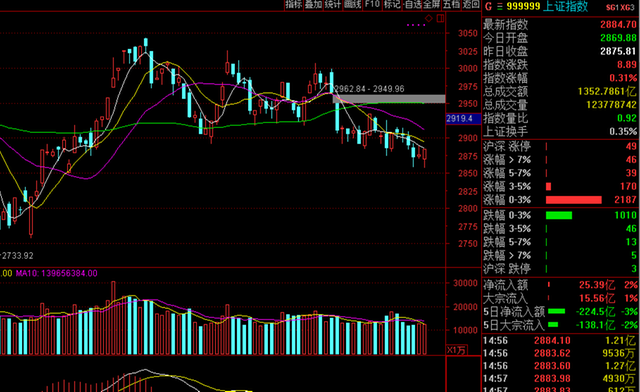The height and width of the screenshot is (392, 640).
Task: Toggle the 五档 five-level quote panel
Action: pyautogui.click(x=451, y=4)
